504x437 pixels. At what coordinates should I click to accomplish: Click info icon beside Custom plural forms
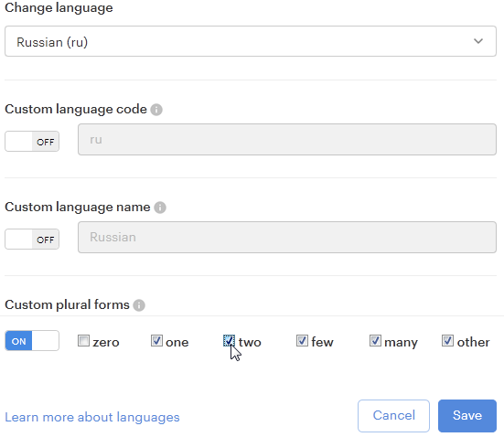tap(139, 305)
